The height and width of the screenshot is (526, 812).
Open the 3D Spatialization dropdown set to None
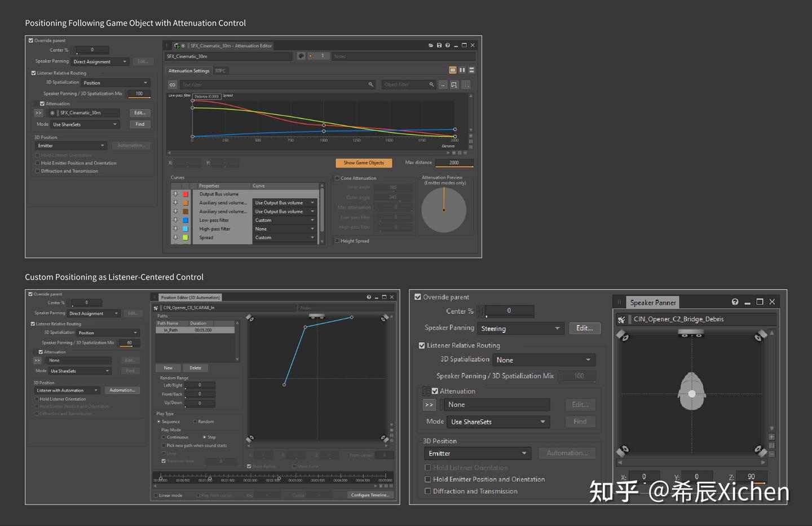pos(543,360)
